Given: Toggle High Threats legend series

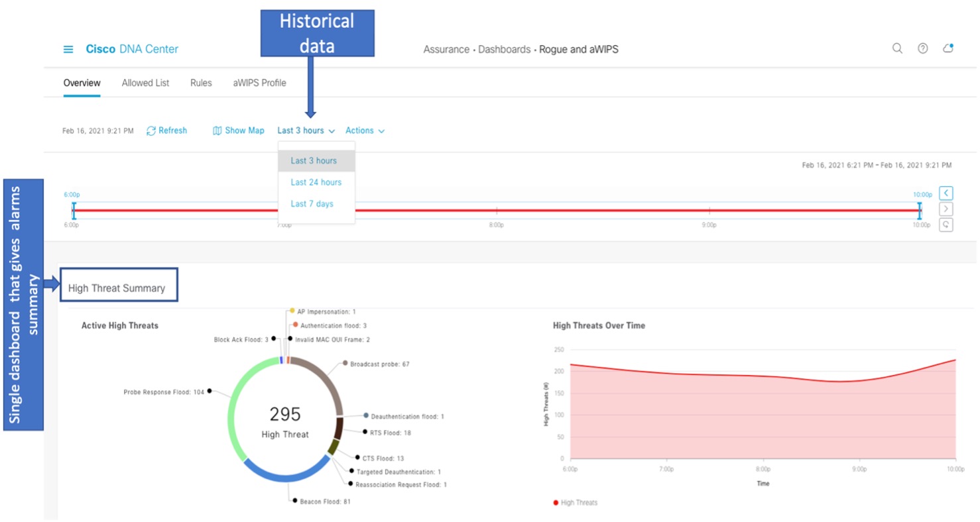Looking at the screenshot, I should pos(575,503).
